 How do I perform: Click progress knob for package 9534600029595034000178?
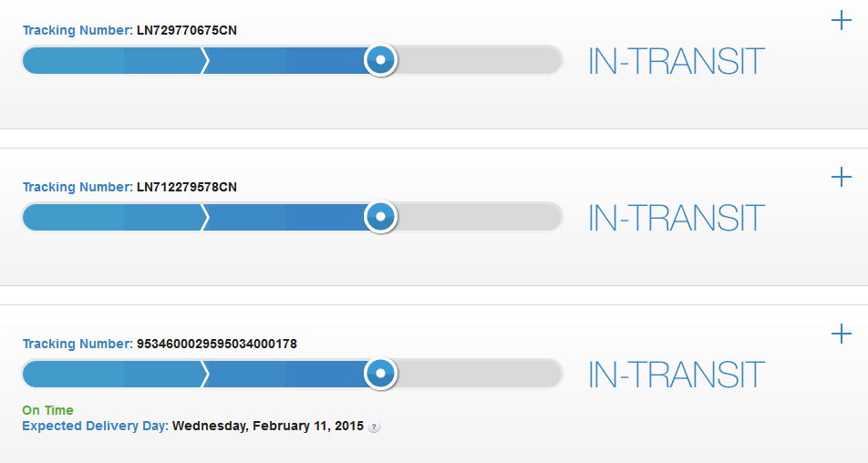(x=380, y=374)
